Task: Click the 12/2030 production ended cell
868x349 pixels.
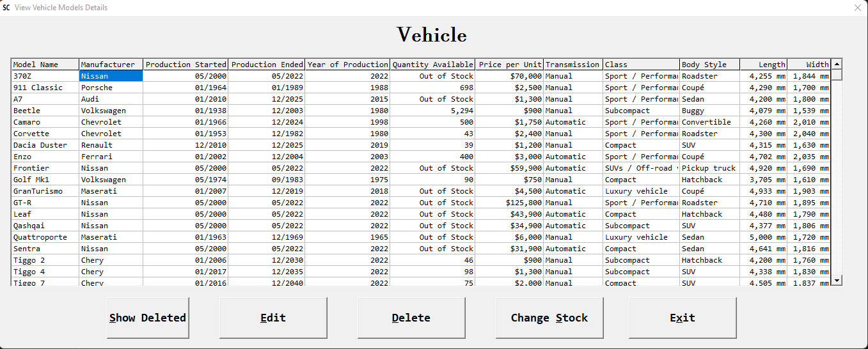Action: tap(267, 260)
